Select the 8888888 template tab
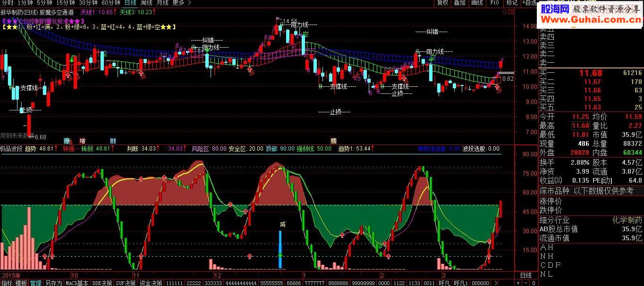 [339, 283]
